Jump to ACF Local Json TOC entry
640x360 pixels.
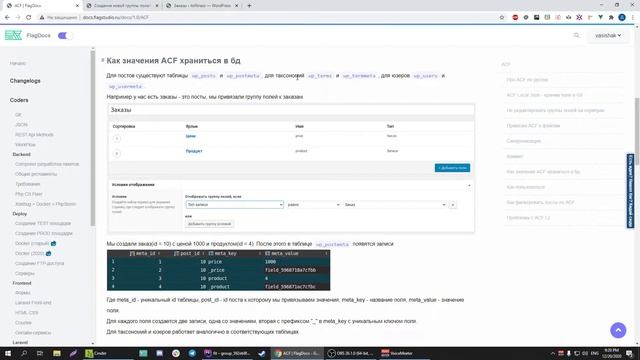[x=544, y=95]
